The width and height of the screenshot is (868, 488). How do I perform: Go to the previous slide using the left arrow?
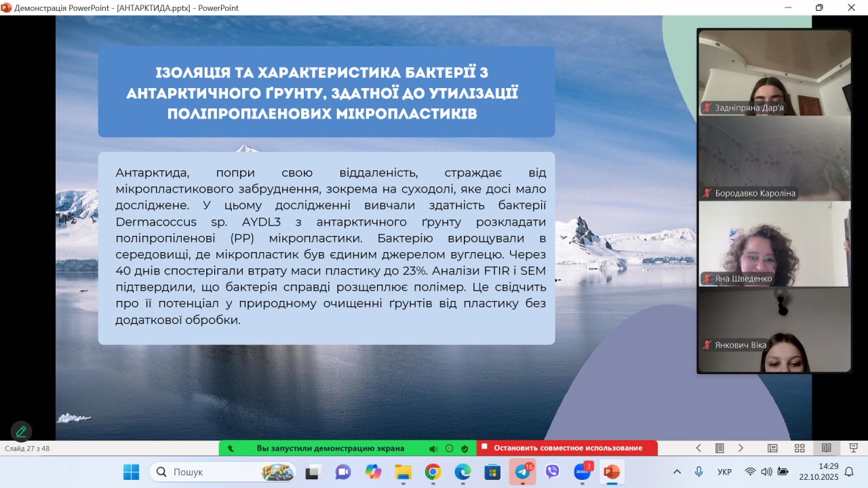coord(698,448)
